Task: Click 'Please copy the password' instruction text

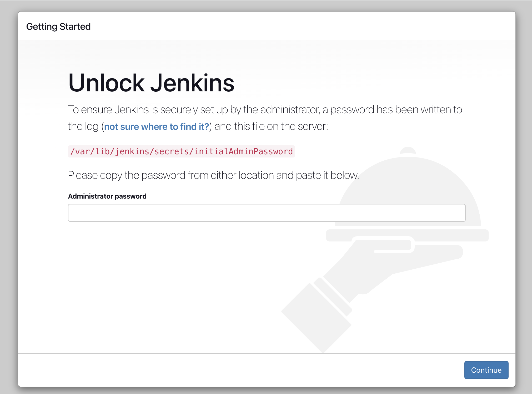Action: point(213,175)
